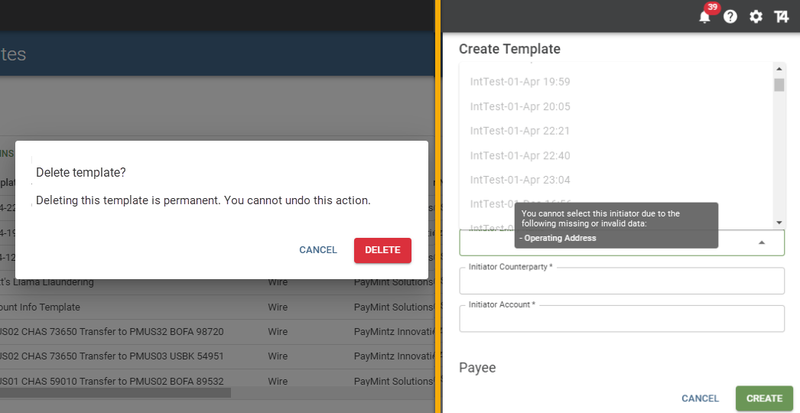Click the horizontal scrollbar under the table
This screenshot has height=413, width=800.
coord(115,392)
